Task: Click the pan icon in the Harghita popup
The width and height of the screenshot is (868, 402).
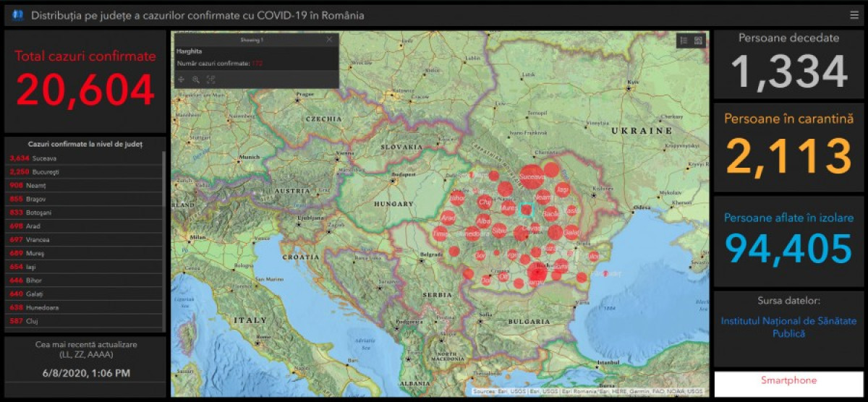Action: [x=181, y=80]
